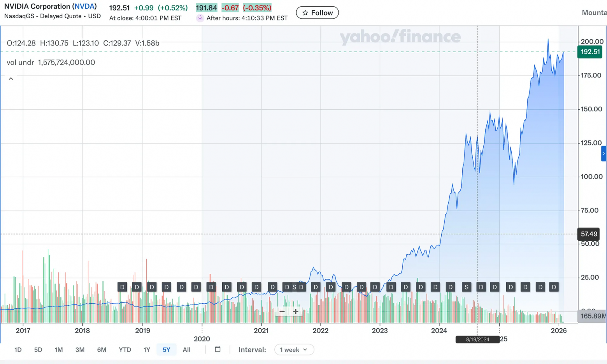Click the after-hours moon indicator icon

200,17
